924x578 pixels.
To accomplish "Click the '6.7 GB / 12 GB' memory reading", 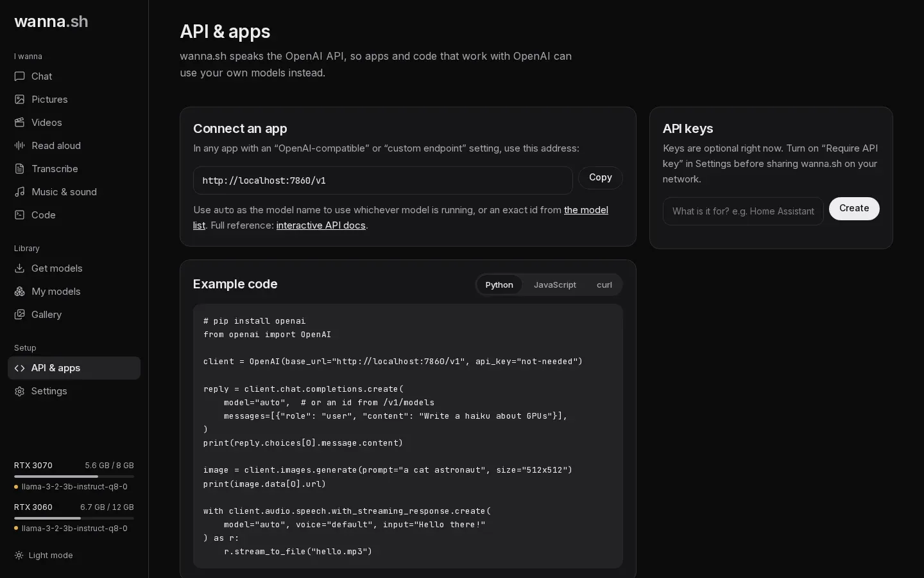I will pyautogui.click(x=107, y=507).
